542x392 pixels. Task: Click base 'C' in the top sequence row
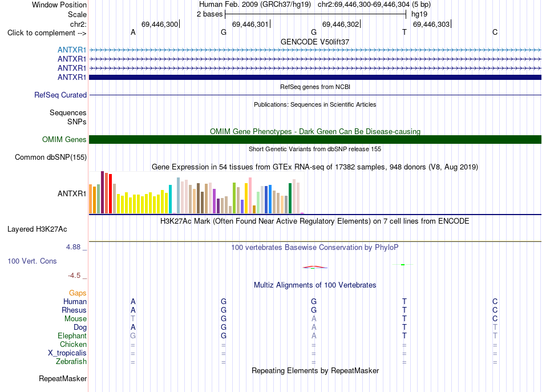[495, 33]
